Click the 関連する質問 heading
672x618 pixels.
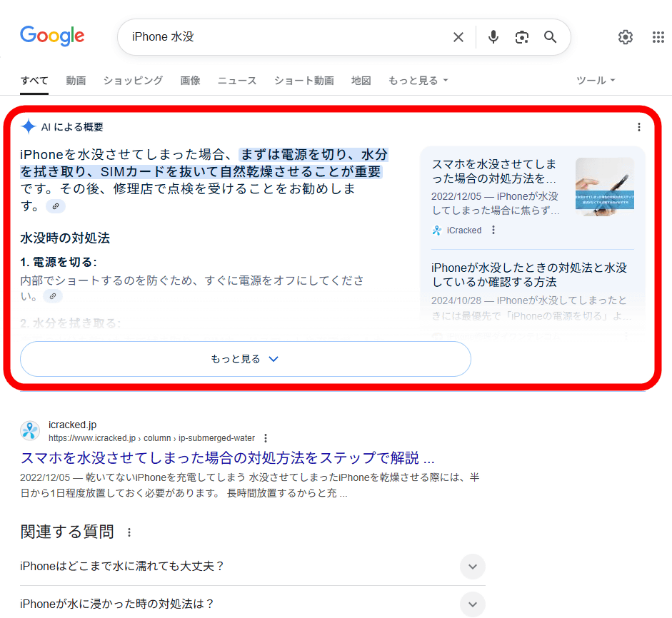(x=67, y=532)
